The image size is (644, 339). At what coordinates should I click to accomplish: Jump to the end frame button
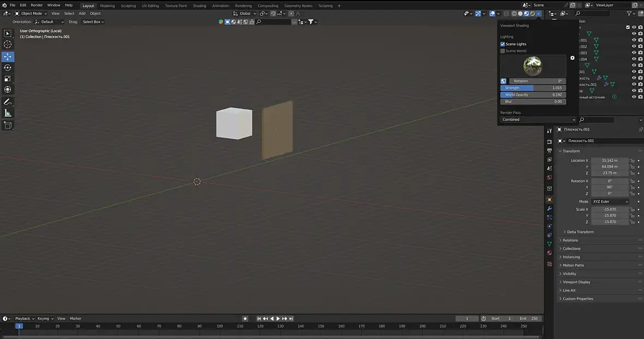tap(291, 318)
